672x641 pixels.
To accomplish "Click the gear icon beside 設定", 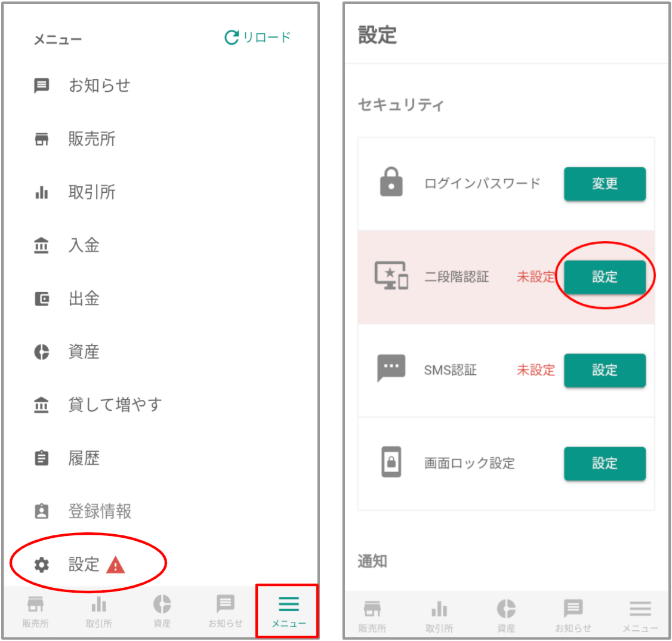I will (42, 565).
